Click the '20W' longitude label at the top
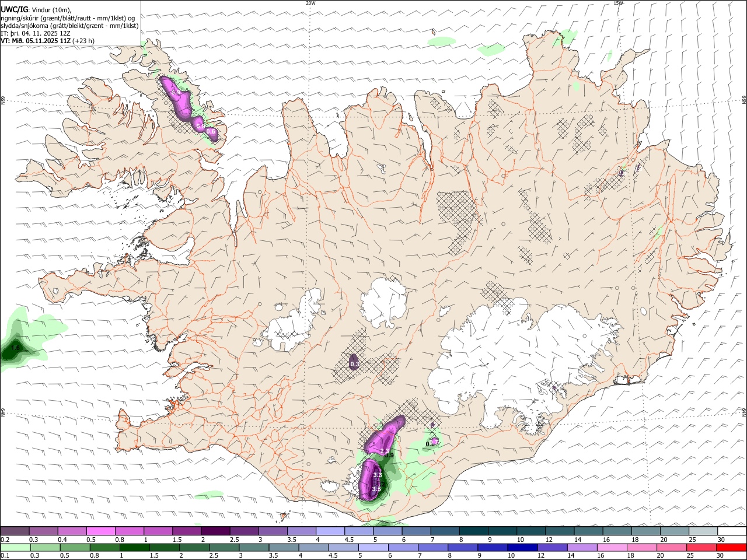 pos(310,3)
